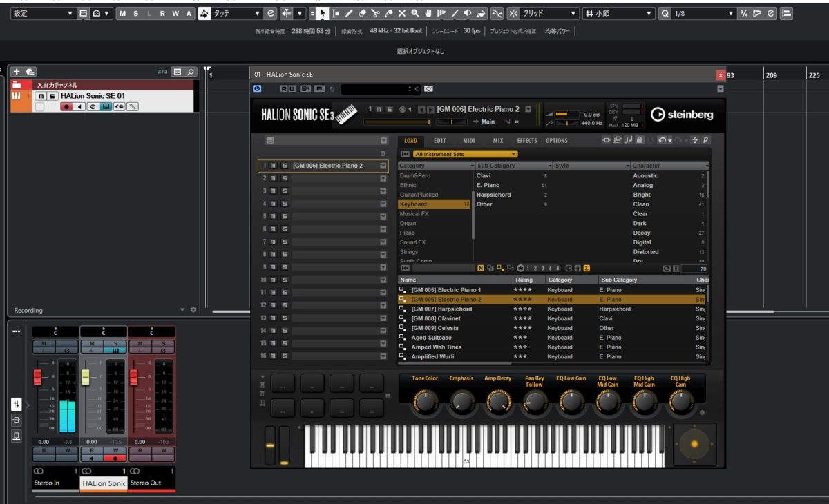Click the previous program arrow in HALion header
The width and height of the screenshot is (829, 504).
click(421, 109)
